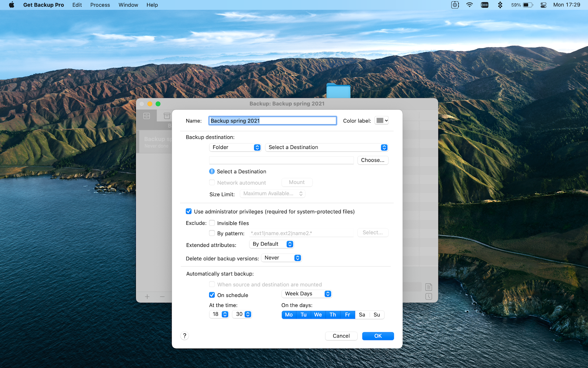Open the log document icon in main window

429,287
